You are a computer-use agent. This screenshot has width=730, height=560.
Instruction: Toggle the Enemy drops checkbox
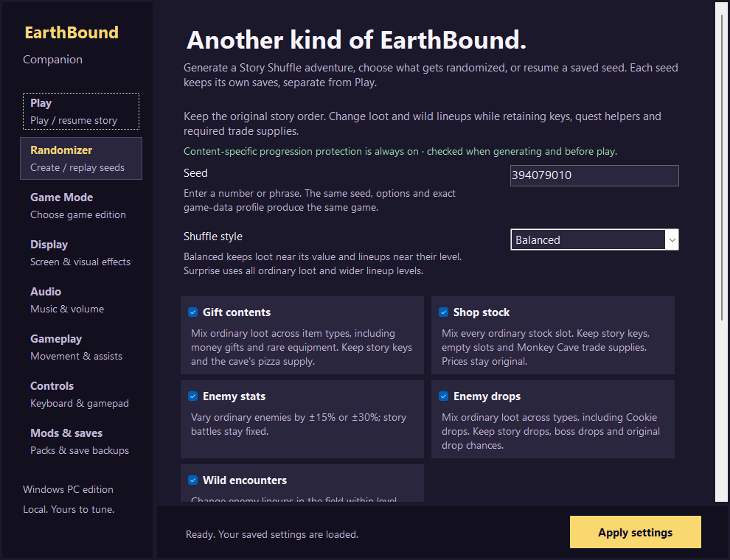[444, 396]
